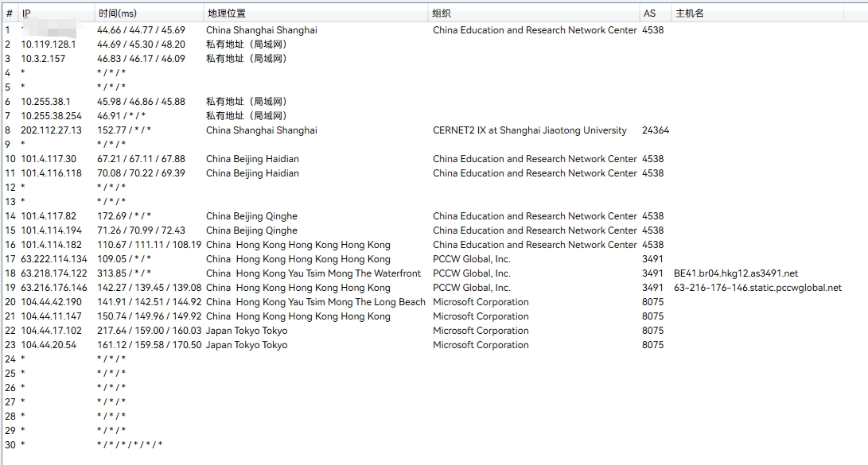The width and height of the screenshot is (868, 465).
Task: Click the IP column header
Action: coord(26,14)
